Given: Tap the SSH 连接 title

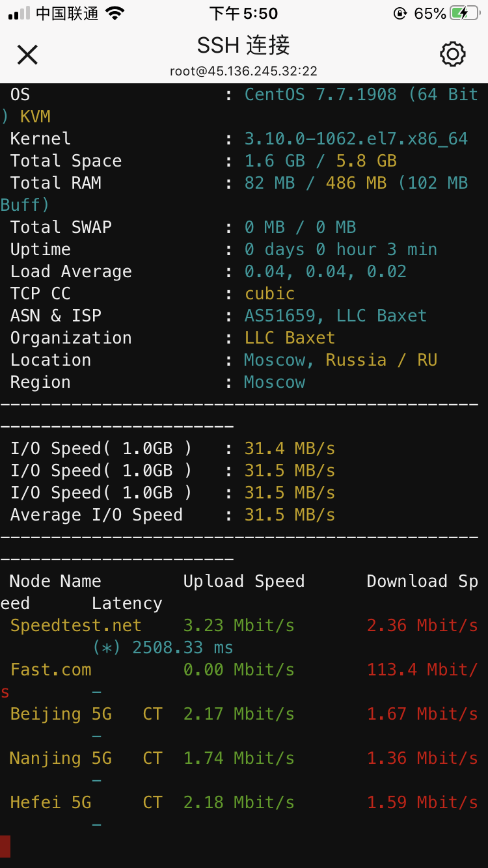Looking at the screenshot, I should pyautogui.click(x=243, y=45).
